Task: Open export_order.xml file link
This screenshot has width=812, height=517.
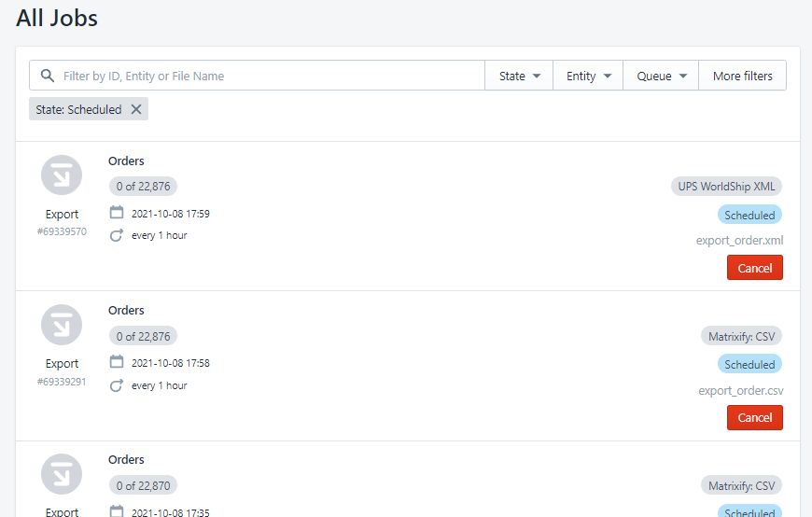Action: pos(739,241)
